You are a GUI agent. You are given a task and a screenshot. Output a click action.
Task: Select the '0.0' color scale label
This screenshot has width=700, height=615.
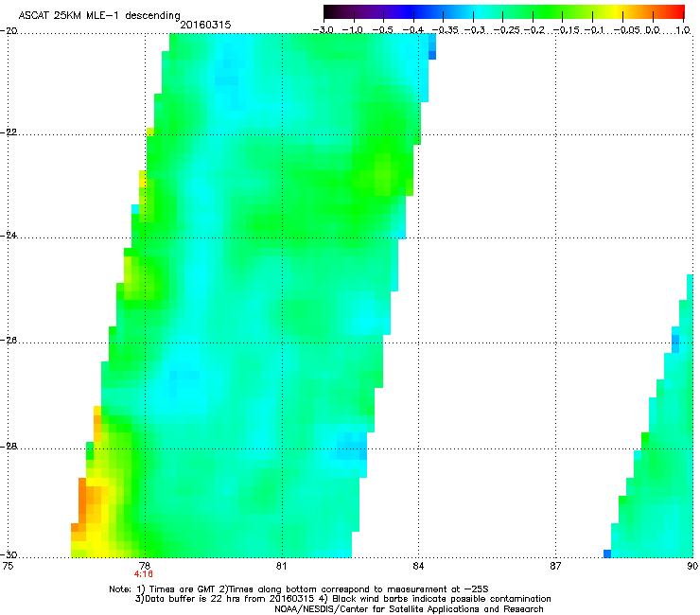[x=653, y=30]
